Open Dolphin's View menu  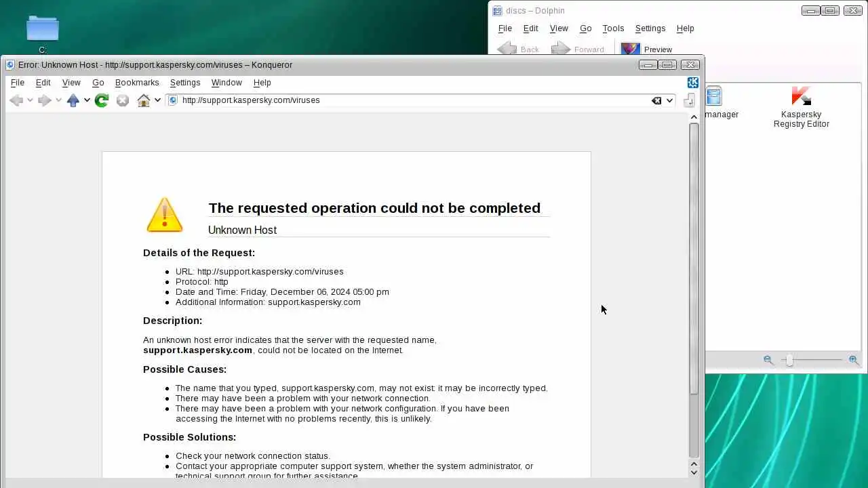559,28
